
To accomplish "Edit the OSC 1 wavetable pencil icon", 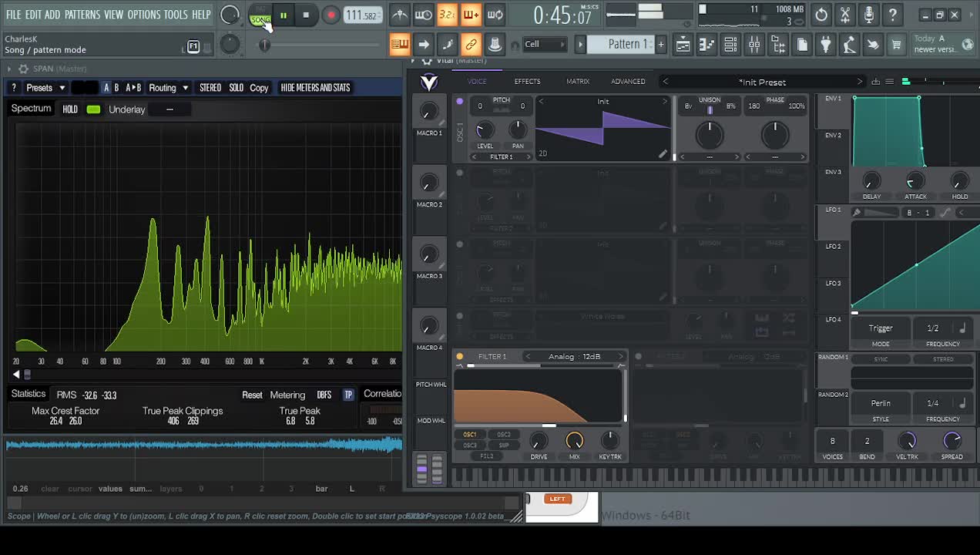I will [x=663, y=154].
